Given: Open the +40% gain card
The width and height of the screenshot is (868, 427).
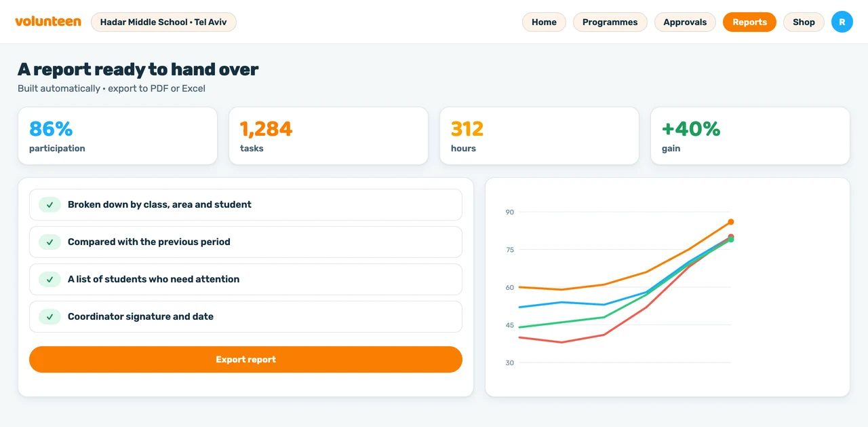Looking at the screenshot, I should [750, 136].
